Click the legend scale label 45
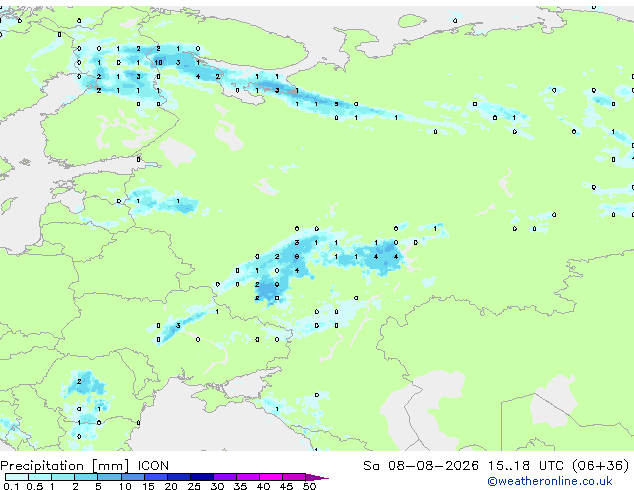This screenshot has height=490, width=634. (x=286, y=486)
